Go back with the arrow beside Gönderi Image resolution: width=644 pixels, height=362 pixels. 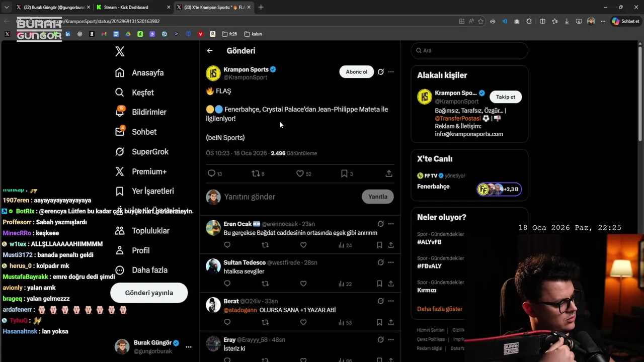pyautogui.click(x=210, y=51)
